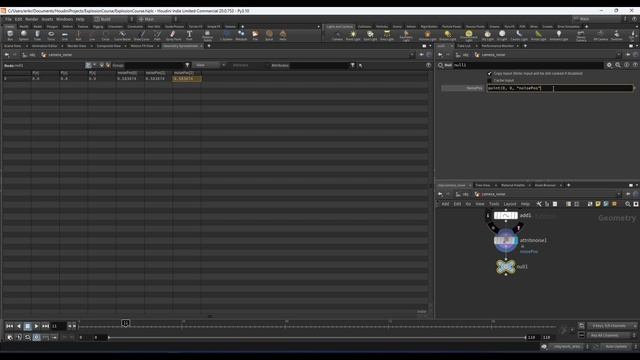This screenshot has width=640, height=360.
Task: Click the NoisePos expression input field
Action: pyautogui.click(x=560, y=88)
